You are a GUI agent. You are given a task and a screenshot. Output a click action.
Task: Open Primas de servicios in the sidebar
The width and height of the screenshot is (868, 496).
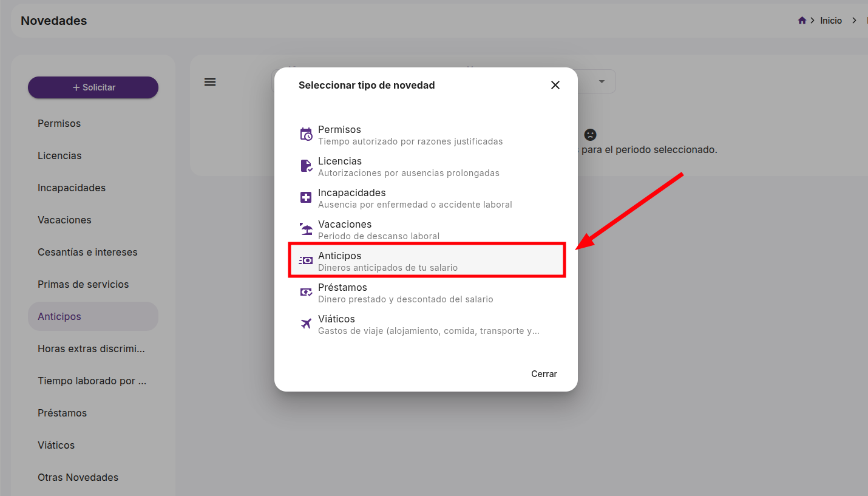(93, 284)
